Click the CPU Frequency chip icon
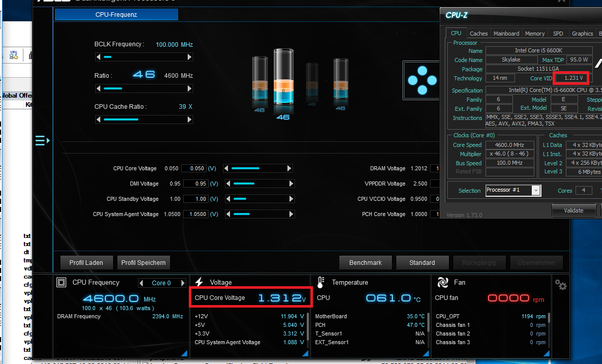 tap(62, 283)
